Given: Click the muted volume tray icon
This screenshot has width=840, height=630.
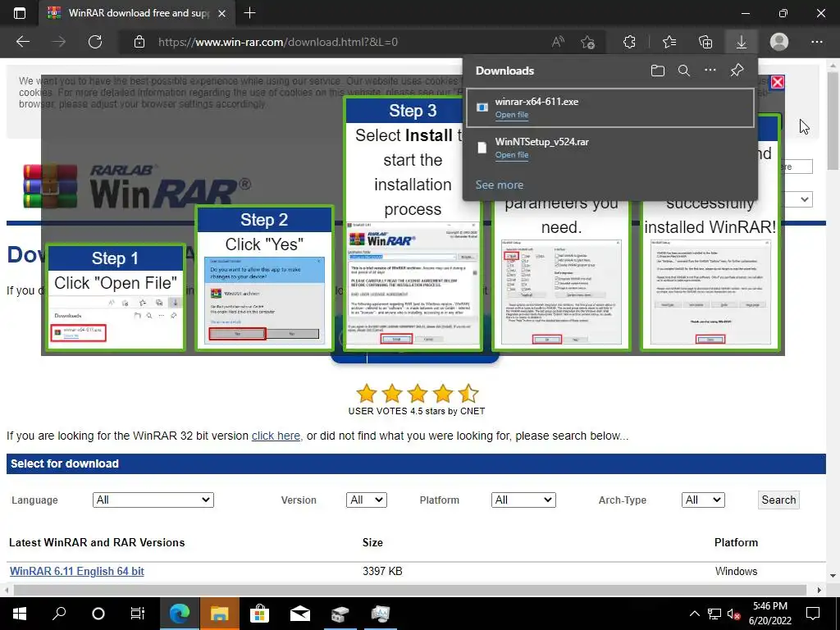Looking at the screenshot, I should 733,614.
